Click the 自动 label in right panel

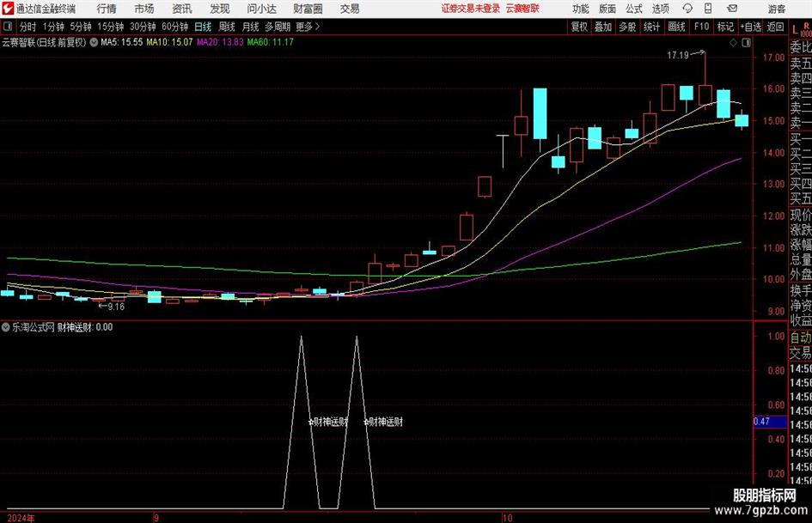click(x=801, y=338)
